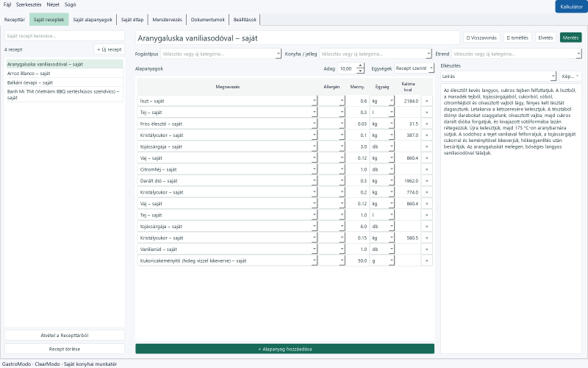Delete the Tej row with 0.3 l
The width and height of the screenshot is (588, 368).
point(426,113)
